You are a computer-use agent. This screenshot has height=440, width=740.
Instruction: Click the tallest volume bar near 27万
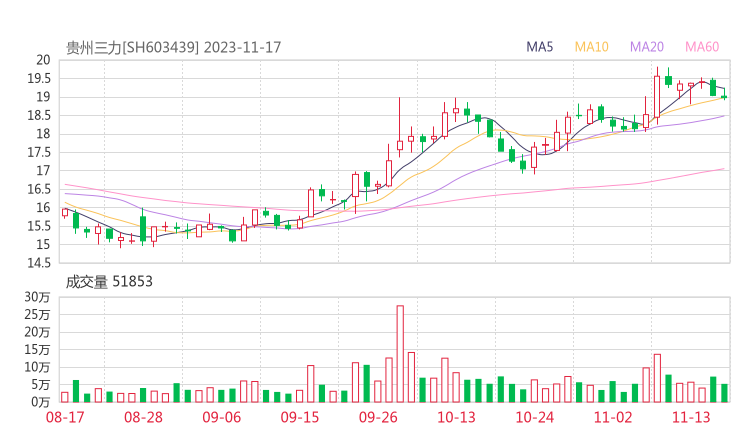point(400,354)
